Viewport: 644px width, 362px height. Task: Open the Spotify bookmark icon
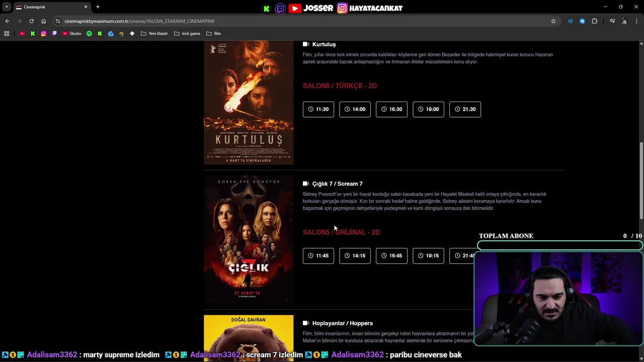(89, 34)
